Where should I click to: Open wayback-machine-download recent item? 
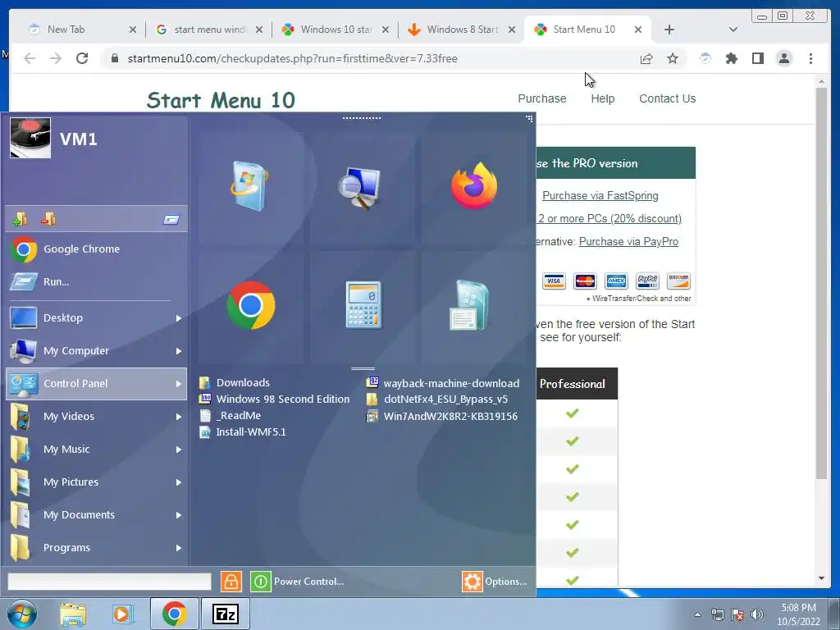[x=442, y=383]
